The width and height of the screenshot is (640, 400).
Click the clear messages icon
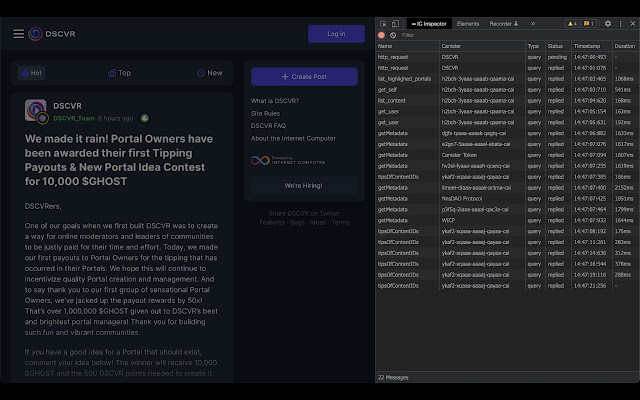[393, 36]
